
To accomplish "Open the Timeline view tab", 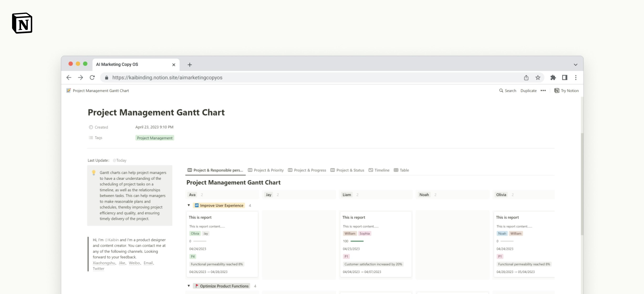I will coord(379,170).
